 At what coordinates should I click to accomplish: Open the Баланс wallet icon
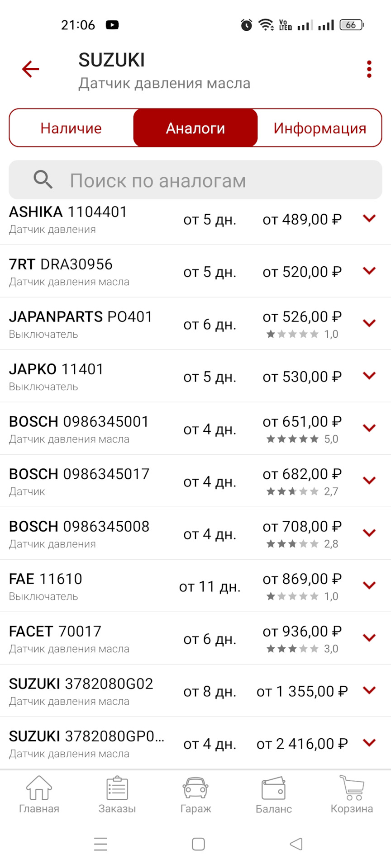pyautogui.click(x=274, y=788)
